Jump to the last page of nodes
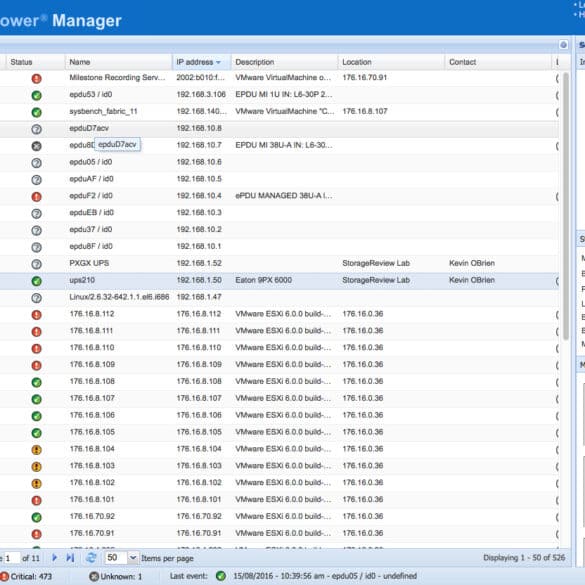Viewport: 585px width, 585px height. (x=70, y=558)
